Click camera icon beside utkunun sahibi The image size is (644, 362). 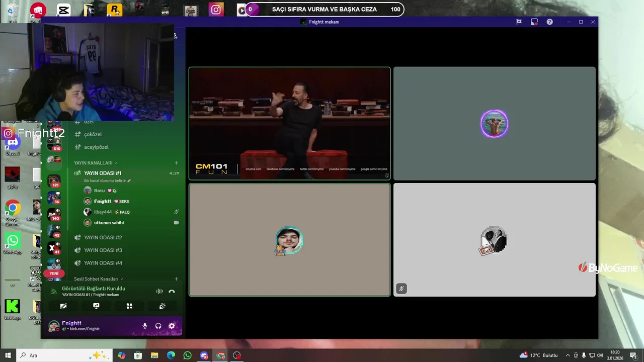pyautogui.click(x=176, y=222)
